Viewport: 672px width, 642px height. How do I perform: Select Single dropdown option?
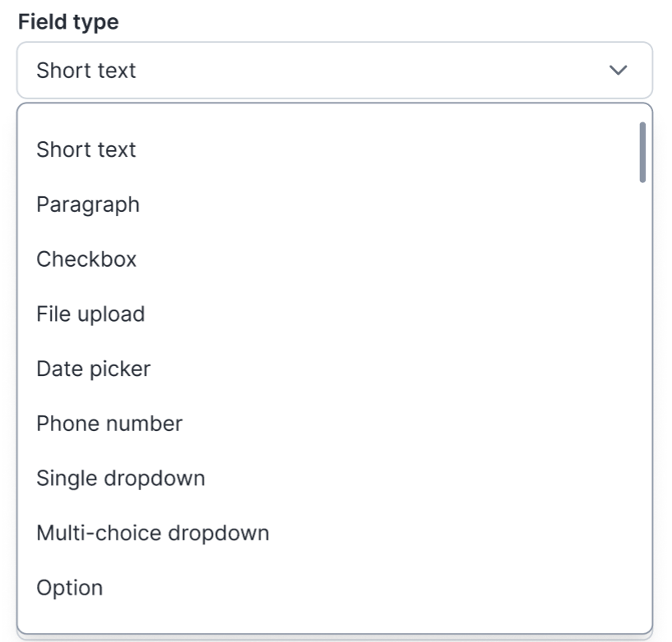pyautogui.click(x=121, y=479)
